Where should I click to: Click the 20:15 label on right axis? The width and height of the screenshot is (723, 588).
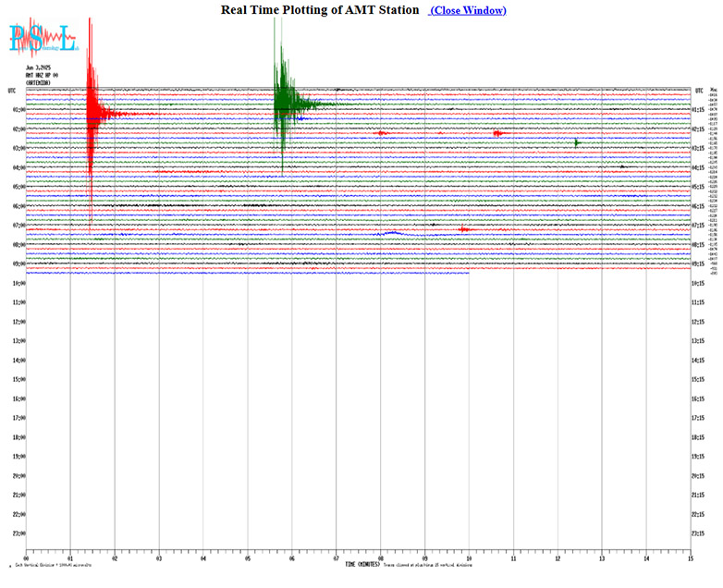pyautogui.click(x=701, y=476)
